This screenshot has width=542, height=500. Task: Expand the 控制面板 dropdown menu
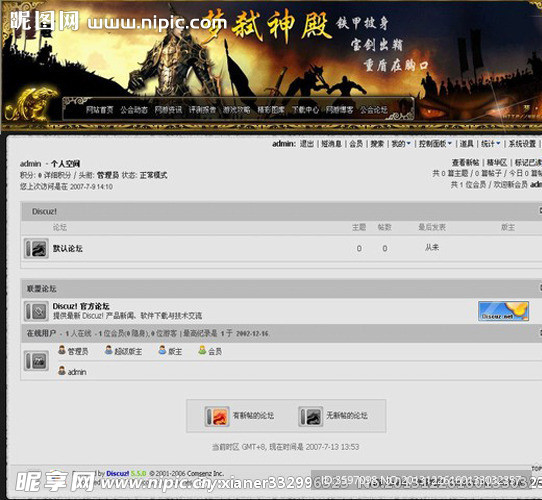pyautogui.click(x=435, y=143)
